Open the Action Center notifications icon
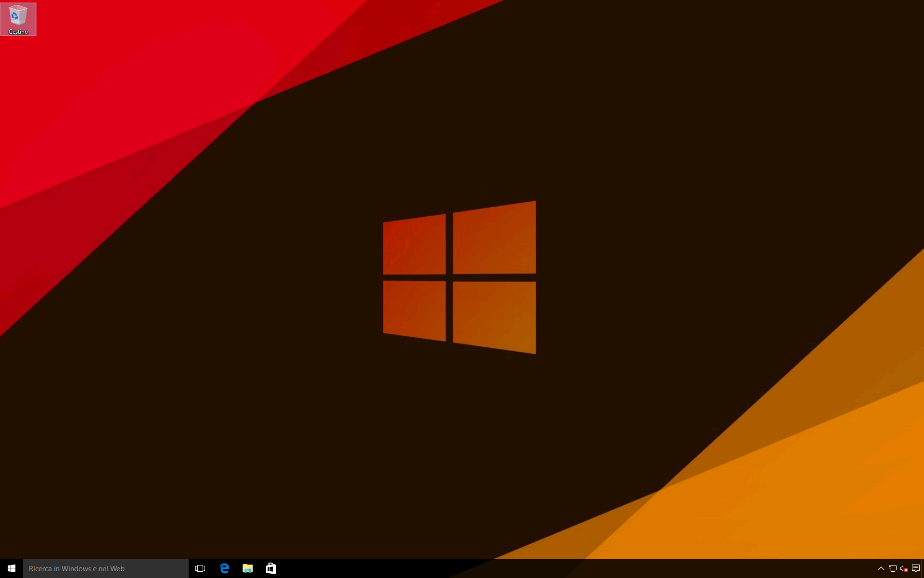Image resolution: width=924 pixels, height=578 pixels. coord(916,568)
